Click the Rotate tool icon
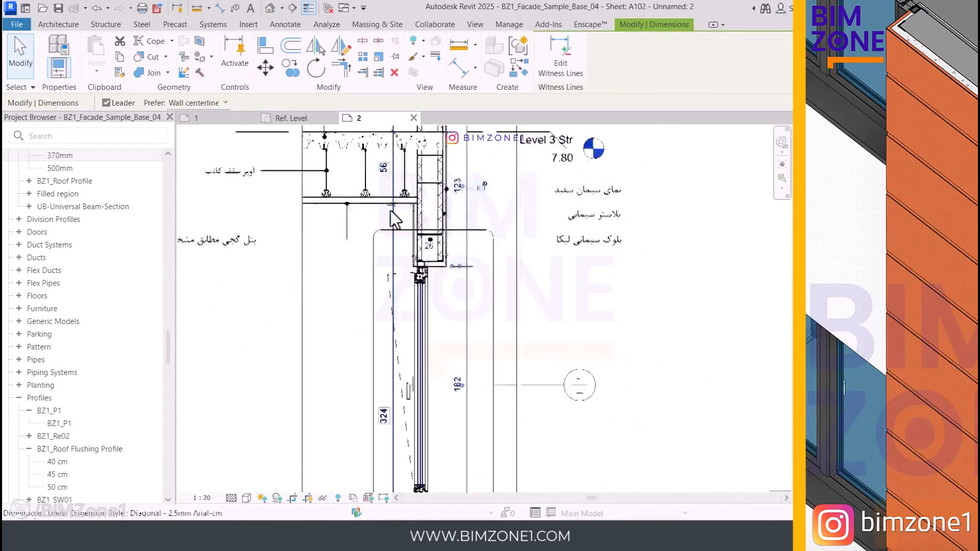Image resolution: width=980 pixels, height=551 pixels. (316, 68)
